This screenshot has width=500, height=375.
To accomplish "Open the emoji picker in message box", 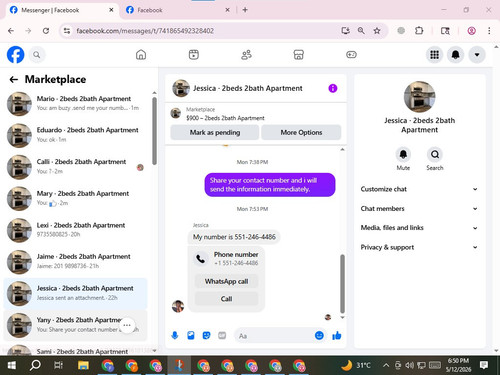I will pyautogui.click(x=319, y=335).
